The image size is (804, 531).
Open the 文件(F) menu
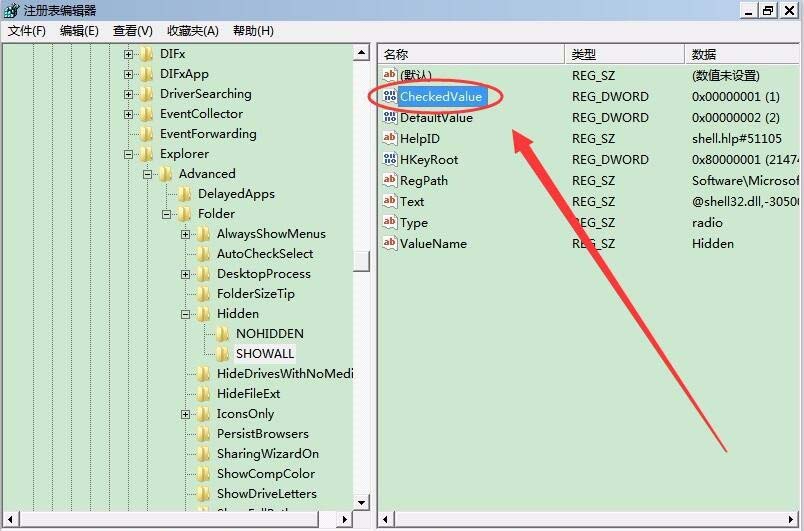[27, 31]
